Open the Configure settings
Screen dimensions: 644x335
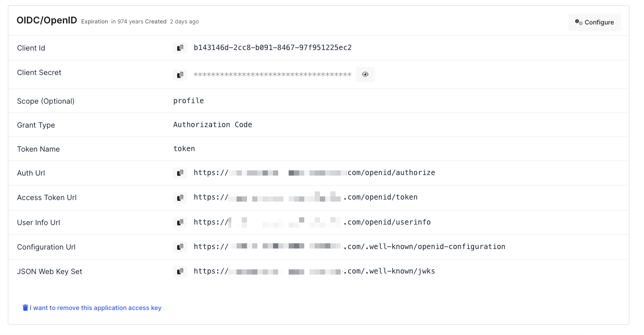(x=595, y=22)
